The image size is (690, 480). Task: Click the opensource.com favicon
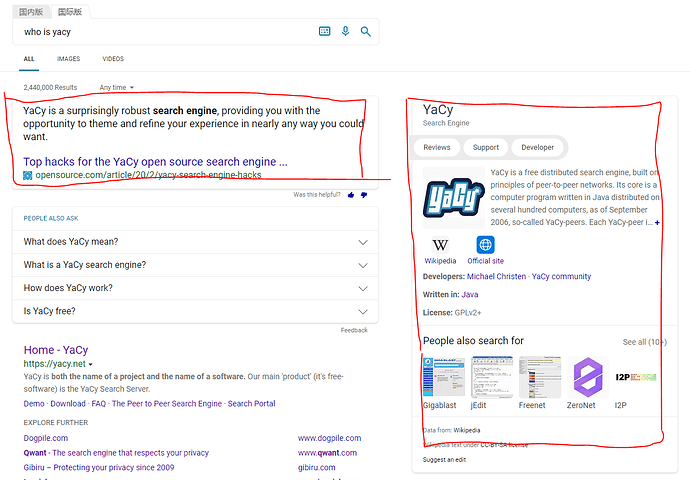coord(27,176)
